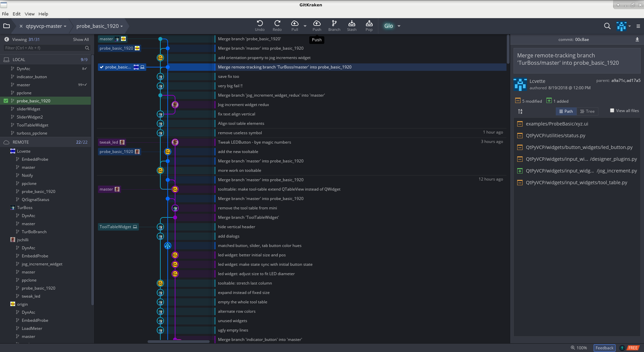644x352 pixels.
Task: Click the 100% zoom level
Action: [x=582, y=348]
